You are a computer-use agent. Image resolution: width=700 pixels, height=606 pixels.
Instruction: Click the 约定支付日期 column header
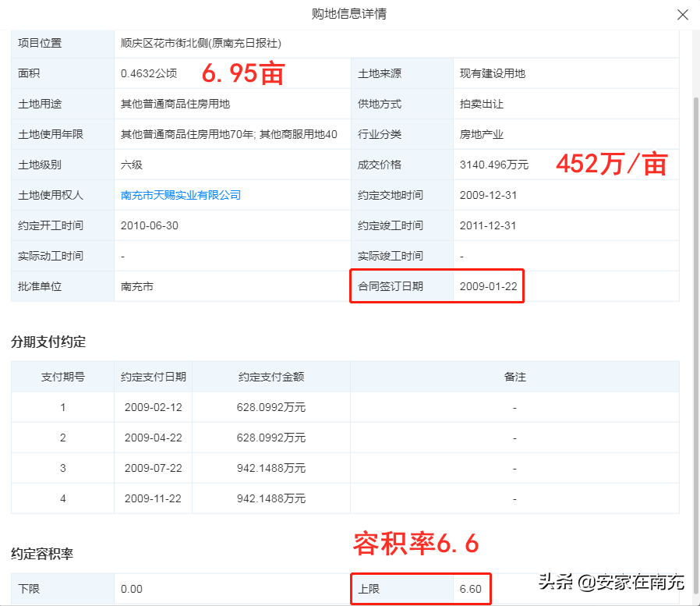[153, 377]
